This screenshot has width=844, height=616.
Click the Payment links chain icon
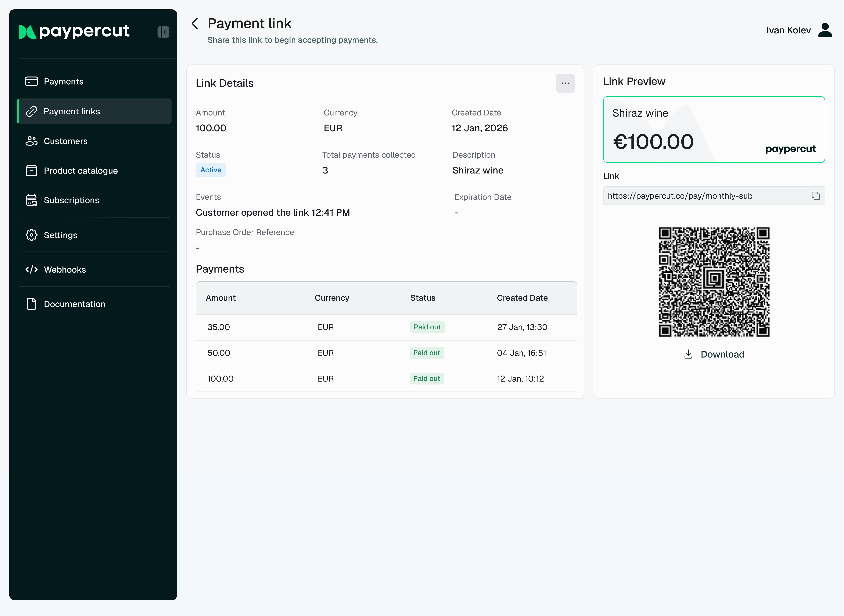31,111
